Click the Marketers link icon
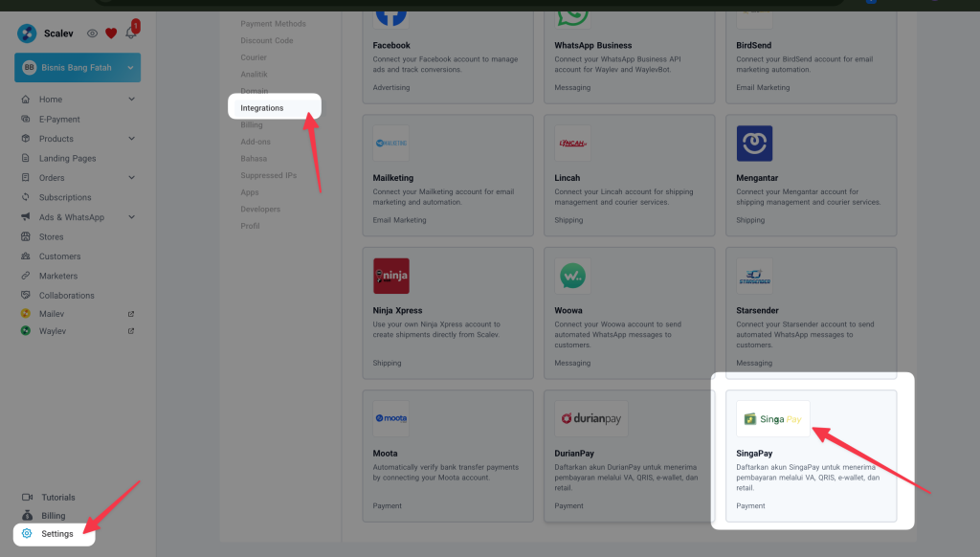Image resolution: width=980 pixels, height=557 pixels. coord(26,275)
